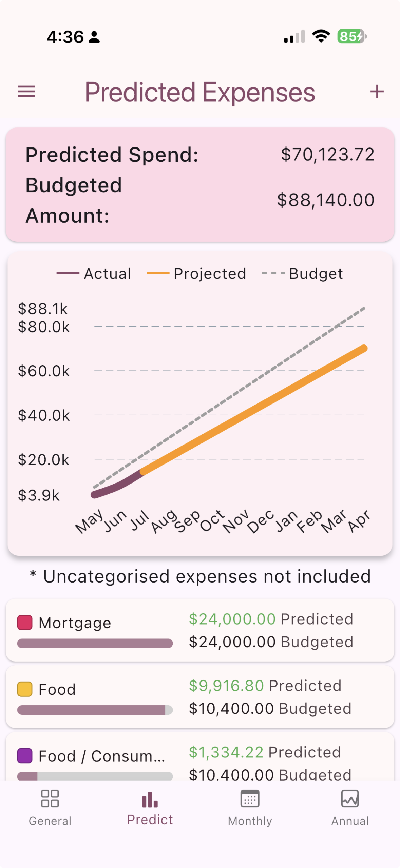The height and width of the screenshot is (868, 400).
Task: Tap the Predicted Spend summary card
Action: click(x=200, y=185)
